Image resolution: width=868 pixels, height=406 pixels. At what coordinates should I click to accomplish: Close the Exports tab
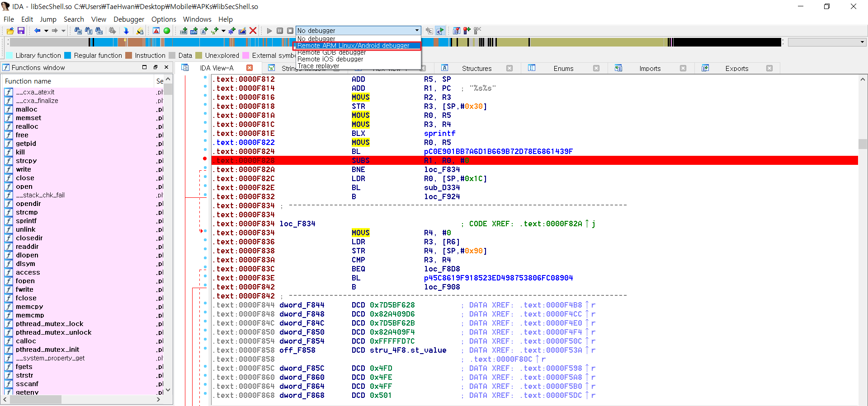(x=769, y=69)
